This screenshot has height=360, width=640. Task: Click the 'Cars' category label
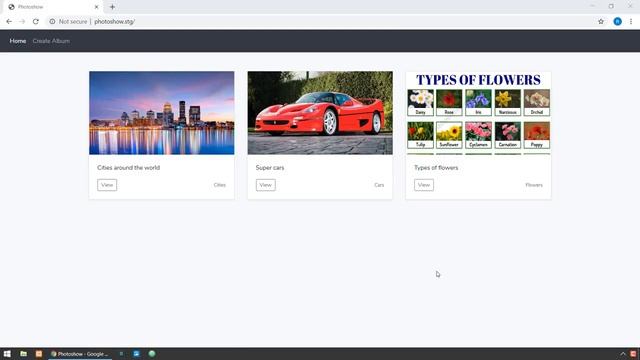(379, 185)
